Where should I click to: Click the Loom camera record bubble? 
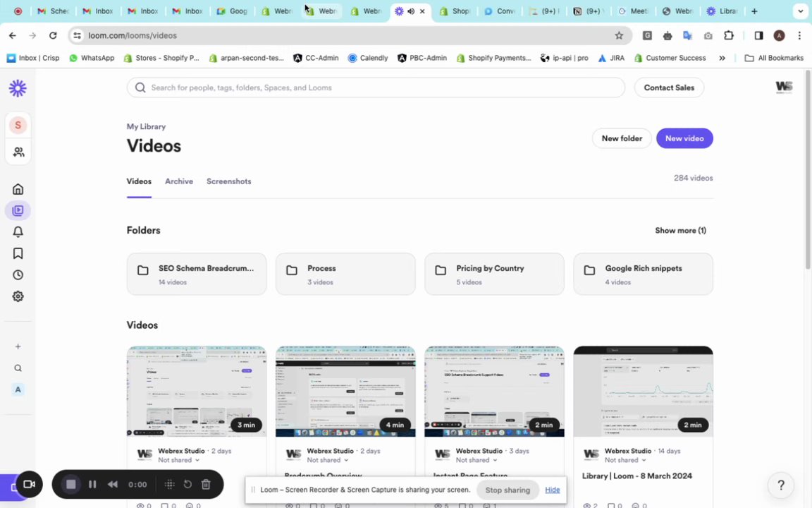point(29,484)
